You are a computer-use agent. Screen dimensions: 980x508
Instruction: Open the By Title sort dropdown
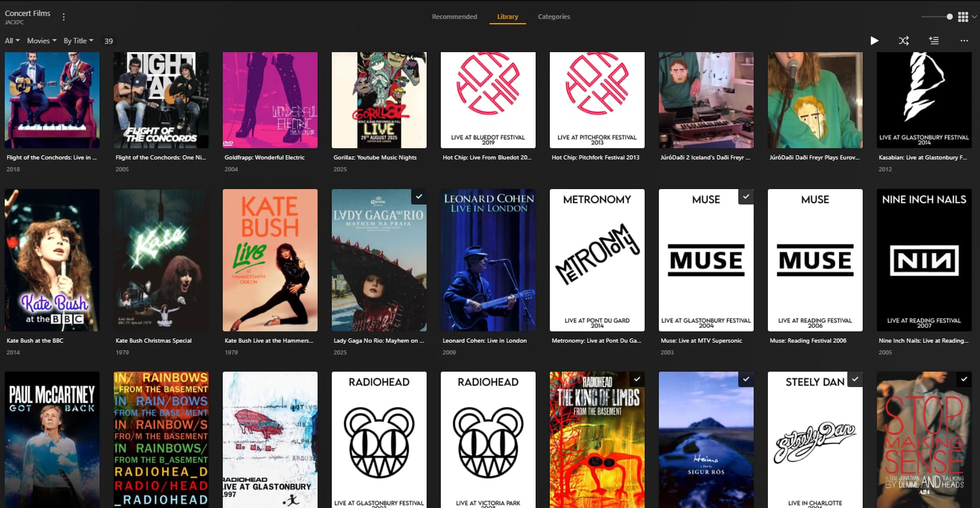click(x=78, y=41)
